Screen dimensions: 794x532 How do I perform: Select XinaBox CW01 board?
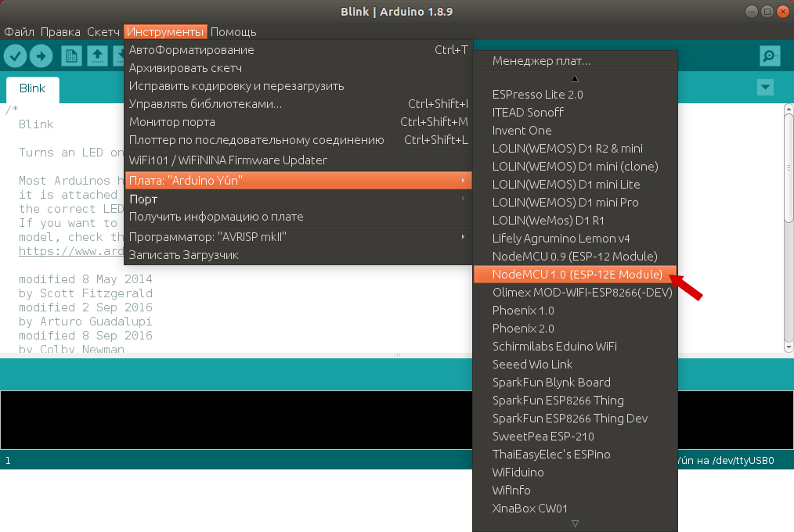click(576, 509)
